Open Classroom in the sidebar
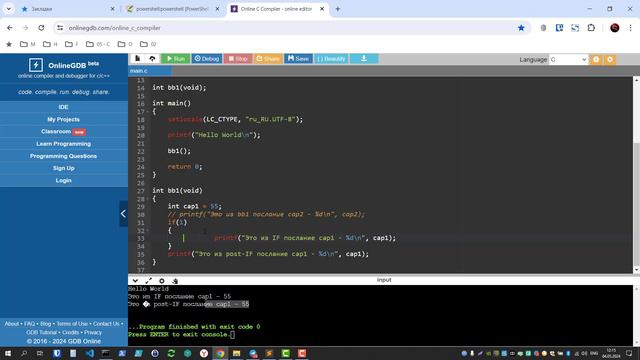The height and width of the screenshot is (360, 640). (64, 131)
